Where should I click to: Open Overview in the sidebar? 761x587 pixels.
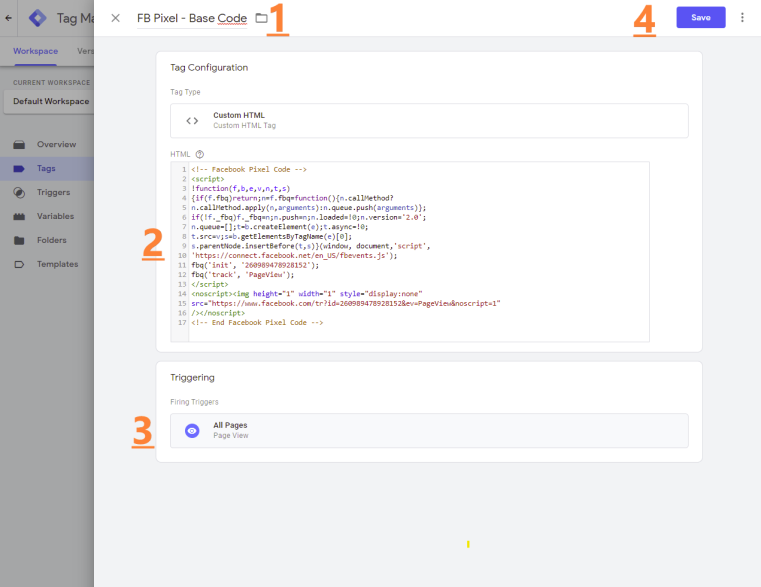tap(47, 144)
